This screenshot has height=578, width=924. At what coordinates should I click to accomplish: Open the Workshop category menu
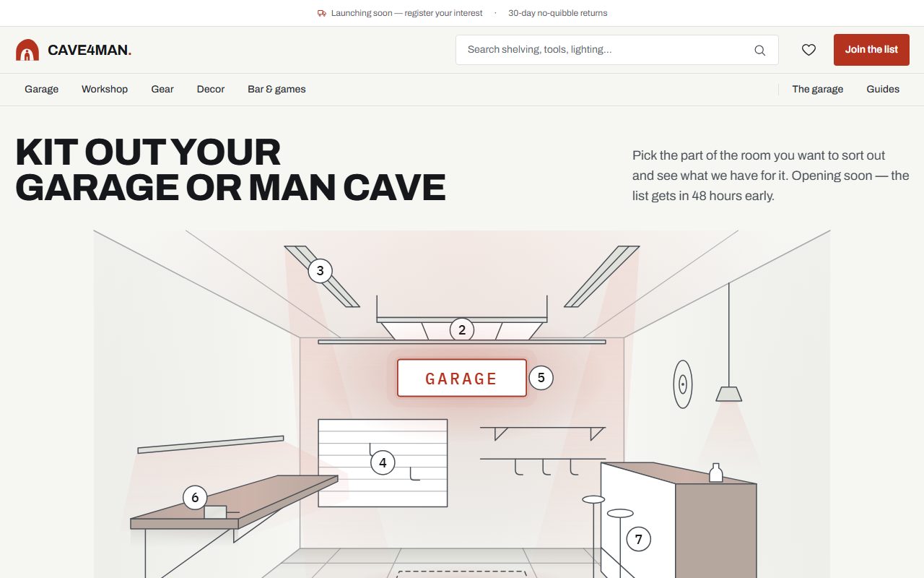click(x=105, y=90)
